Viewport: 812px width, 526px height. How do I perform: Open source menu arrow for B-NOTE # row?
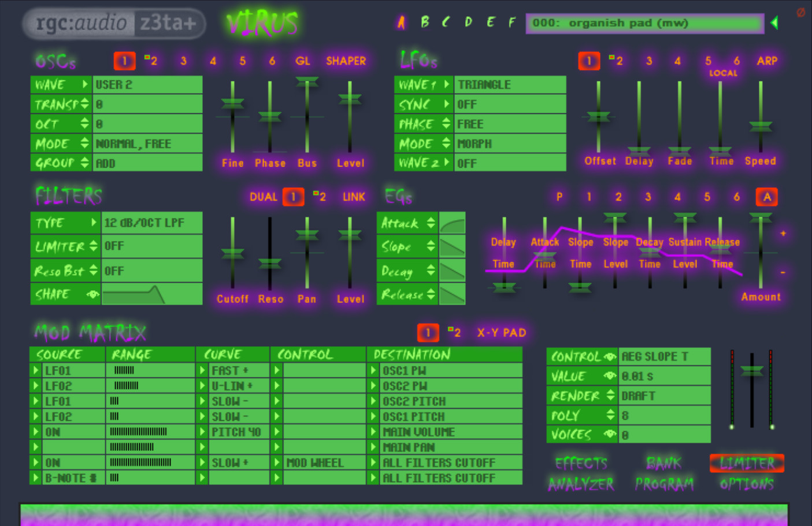tap(36, 478)
